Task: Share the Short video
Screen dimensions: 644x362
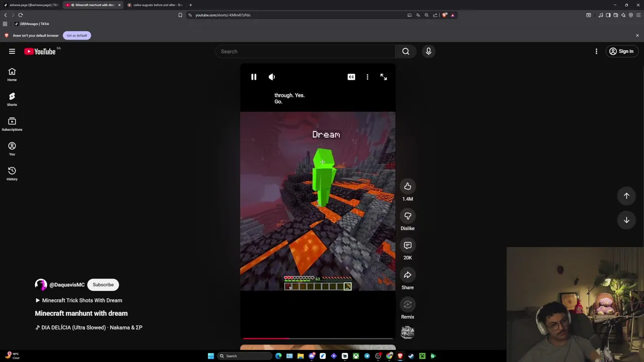Action: coord(408,275)
